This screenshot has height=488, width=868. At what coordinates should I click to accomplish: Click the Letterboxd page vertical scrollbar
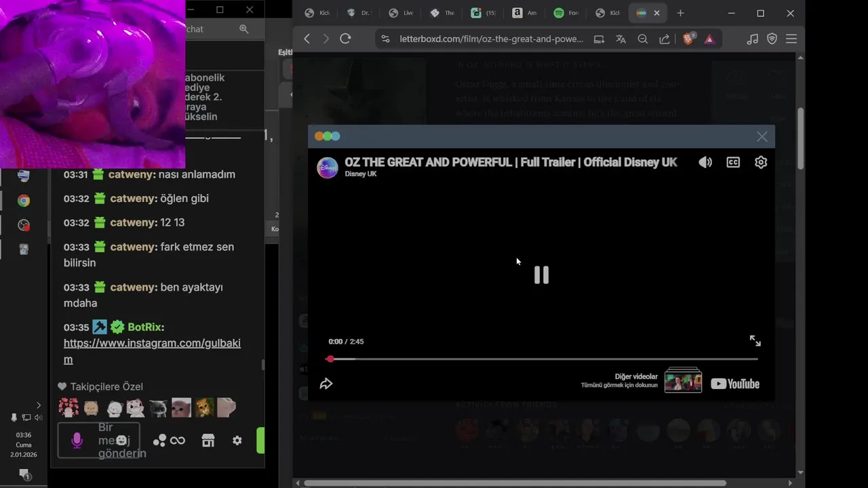click(x=800, y=139)
